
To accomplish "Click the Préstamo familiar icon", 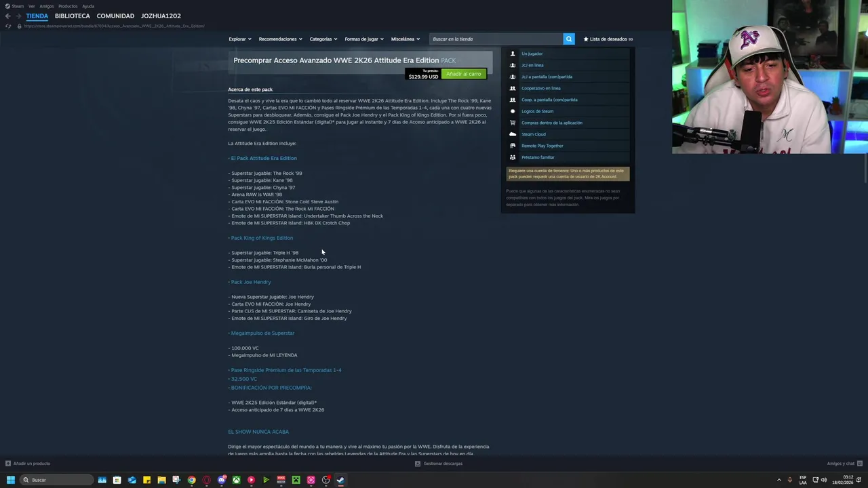I will [513, 157].
